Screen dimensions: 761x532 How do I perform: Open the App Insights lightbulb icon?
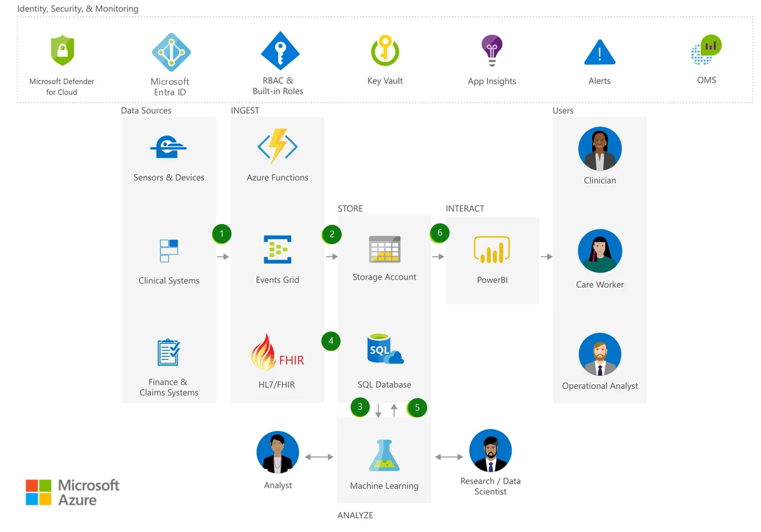click(491, 51)
